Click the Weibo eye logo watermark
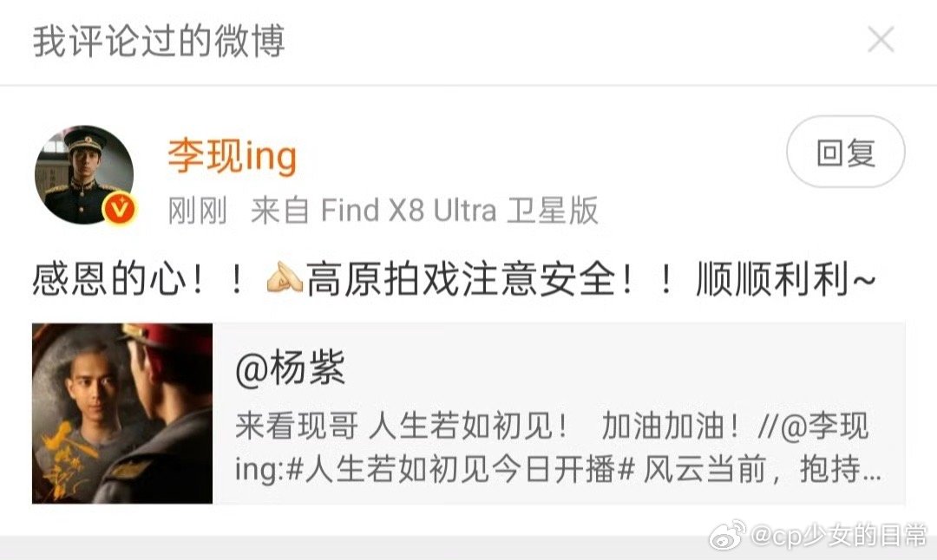This screenshot has height=560, width=937. click(x=727, y=535)
